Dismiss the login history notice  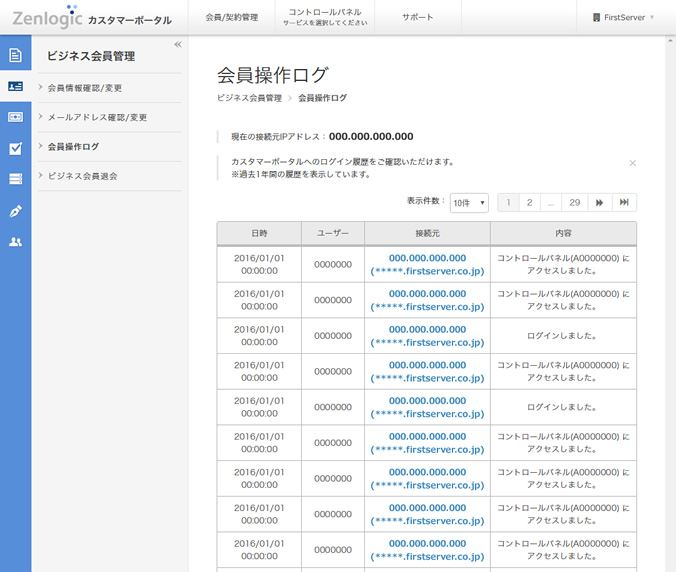(x=632, y=162)
